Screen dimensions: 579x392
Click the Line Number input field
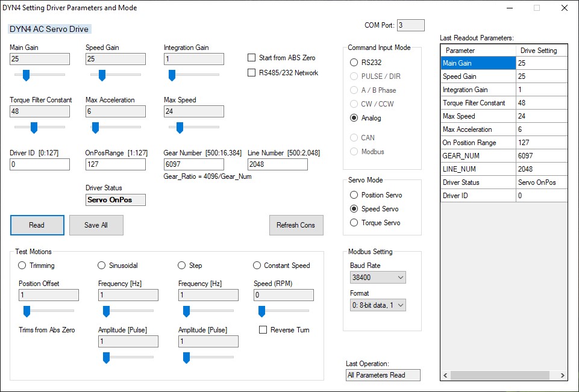(278, 164)
